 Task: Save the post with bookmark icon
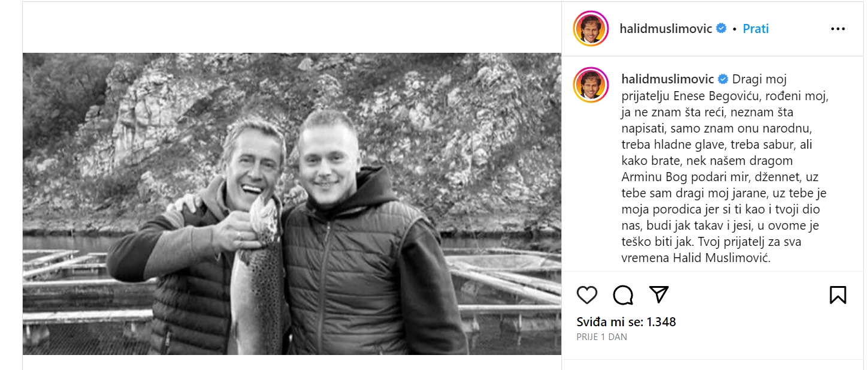click(837, 294)
